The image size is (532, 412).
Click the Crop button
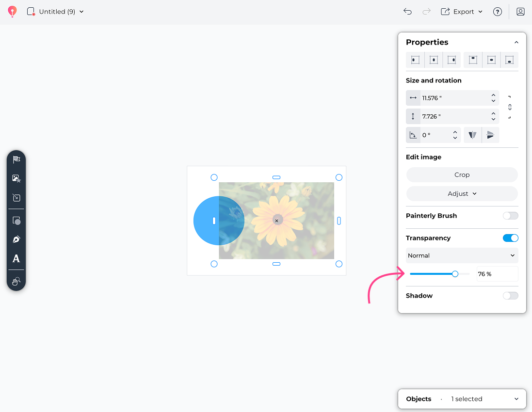coord(462,174)
